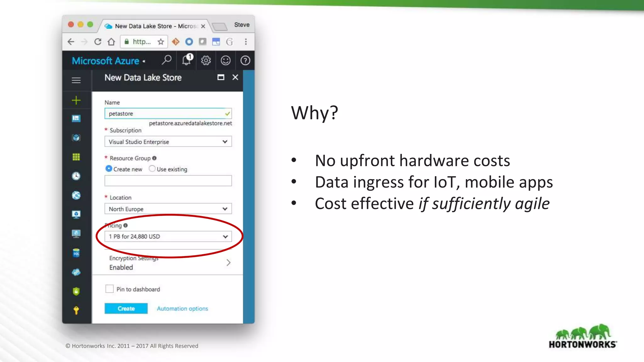The image size is (644, 362).
Task: Open the Automation options link
Action: tap(182, 309)
